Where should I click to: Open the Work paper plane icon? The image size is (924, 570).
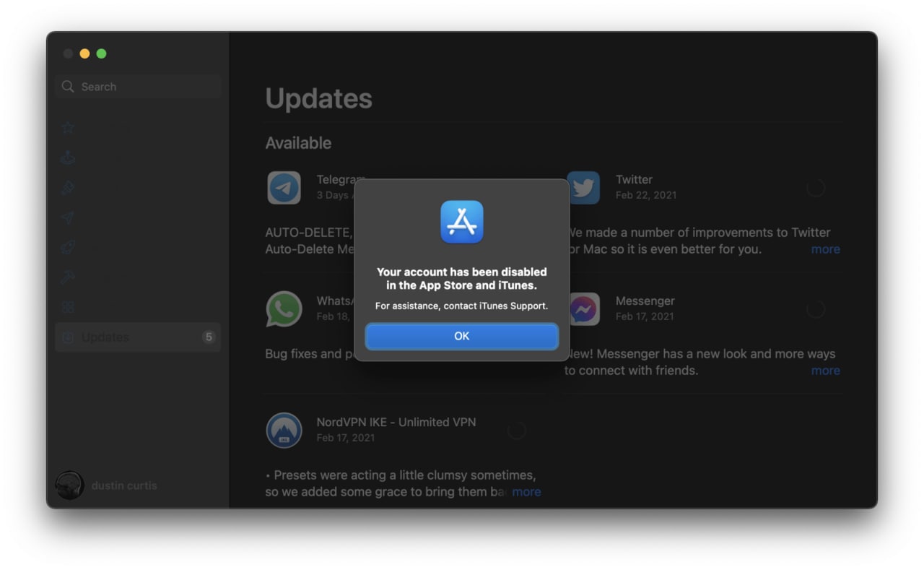click(x=68, y=217)
